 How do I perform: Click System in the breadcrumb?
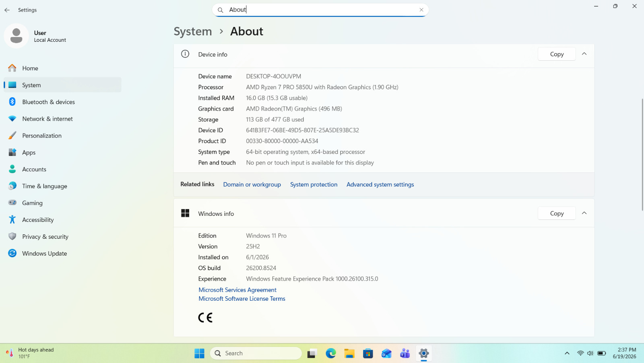[x=193, y=31]
